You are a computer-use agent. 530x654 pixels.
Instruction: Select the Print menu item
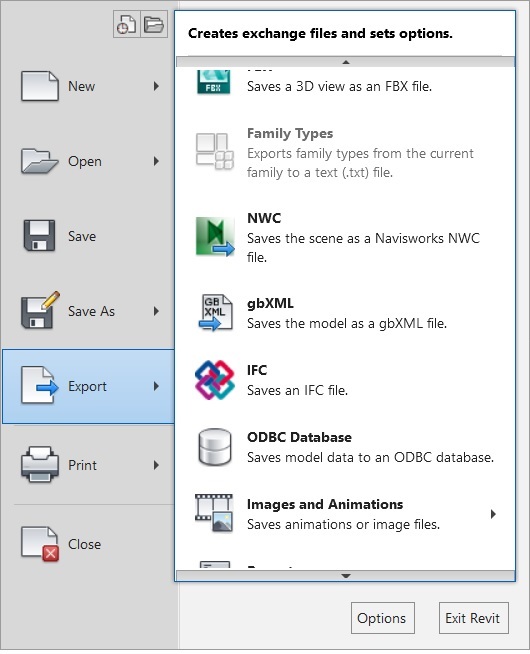88,465
